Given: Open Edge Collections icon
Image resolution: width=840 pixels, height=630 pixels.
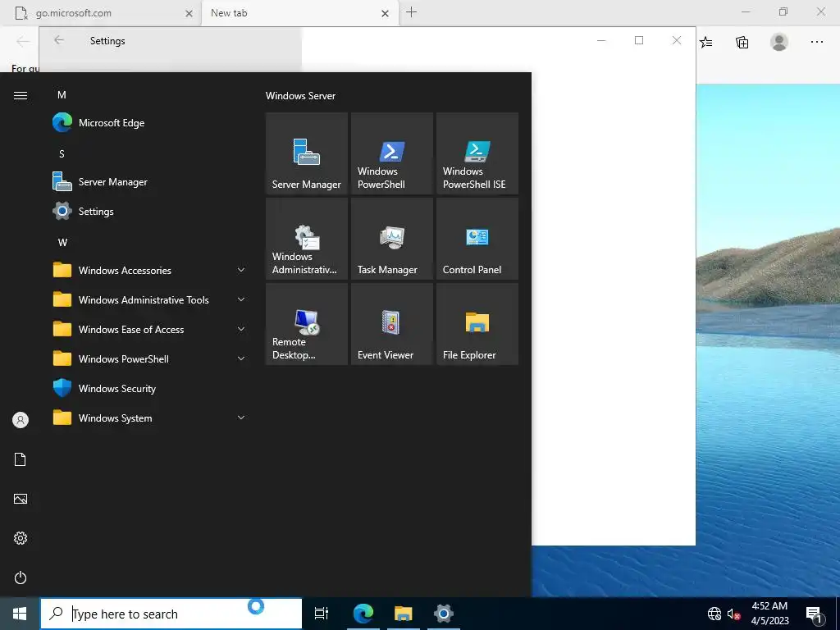Looking at the screenshot, I should tap(742, 42).
